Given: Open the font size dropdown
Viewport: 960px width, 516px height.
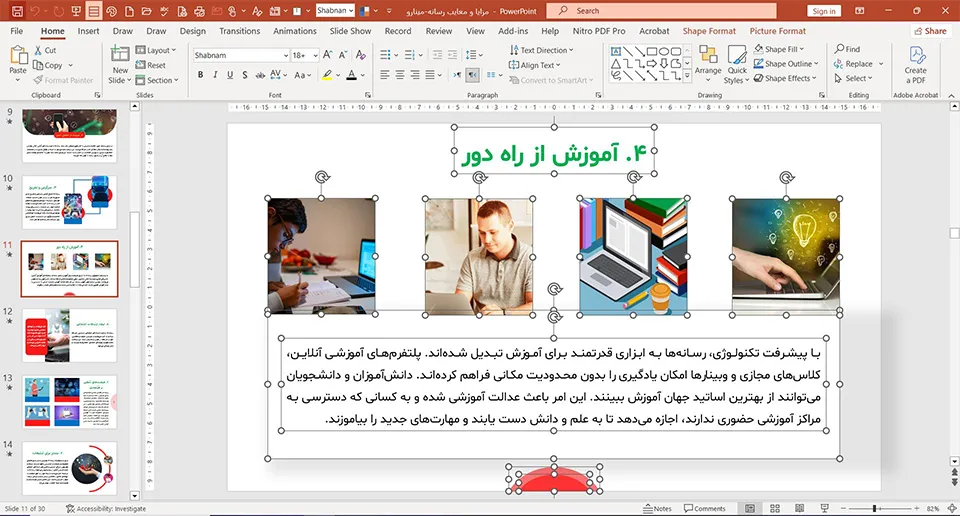Looking at the screenshot, I should (x=315, y=55).
